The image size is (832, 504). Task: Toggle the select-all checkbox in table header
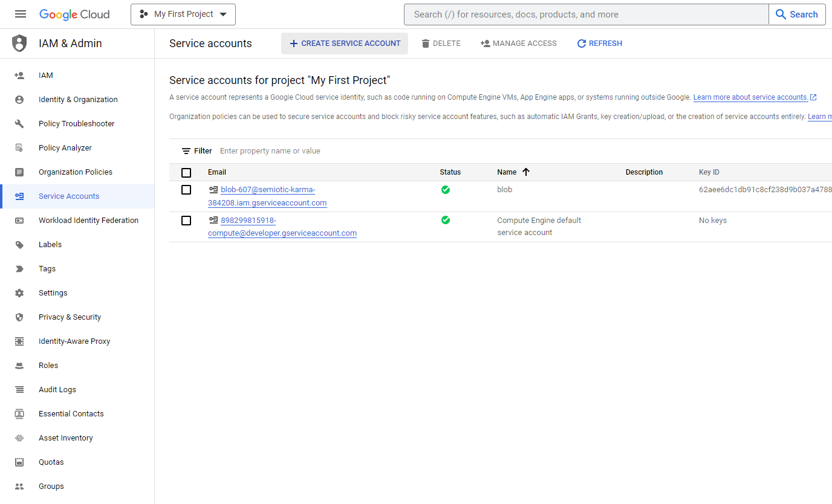click(186, 172)
